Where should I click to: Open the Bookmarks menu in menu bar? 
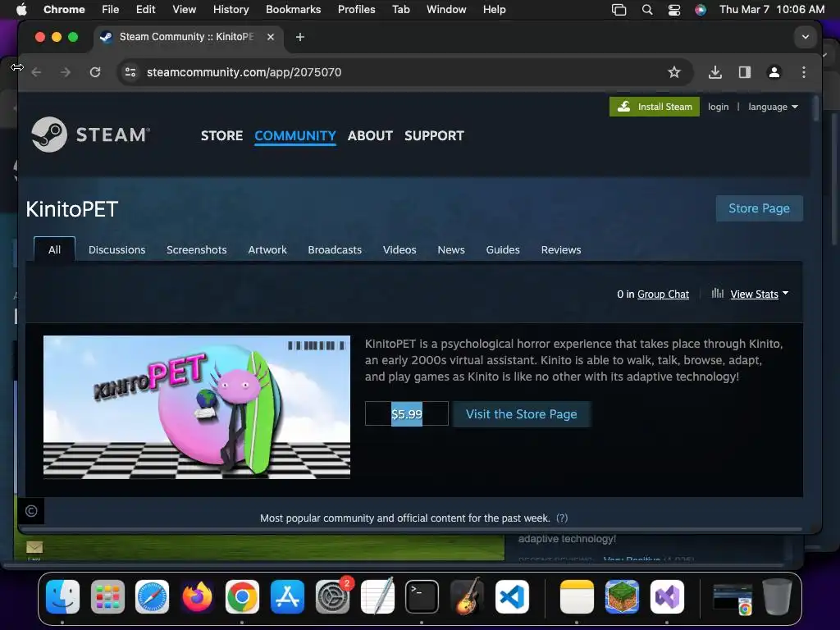tap(293, 9)
